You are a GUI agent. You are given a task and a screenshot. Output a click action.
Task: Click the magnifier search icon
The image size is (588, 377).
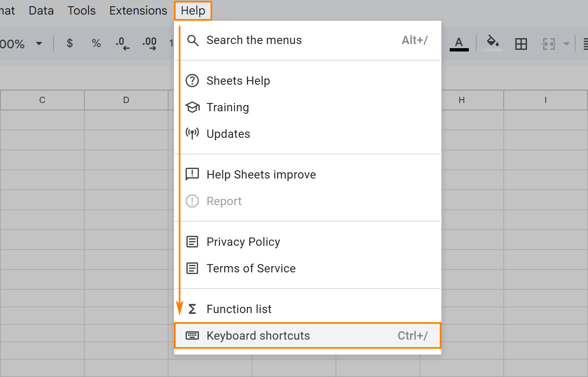point(192,40)
